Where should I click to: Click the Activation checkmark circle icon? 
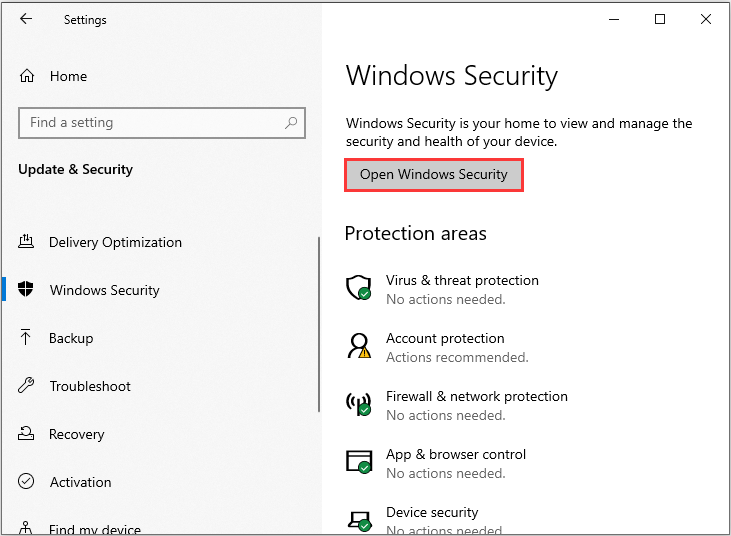26,481
